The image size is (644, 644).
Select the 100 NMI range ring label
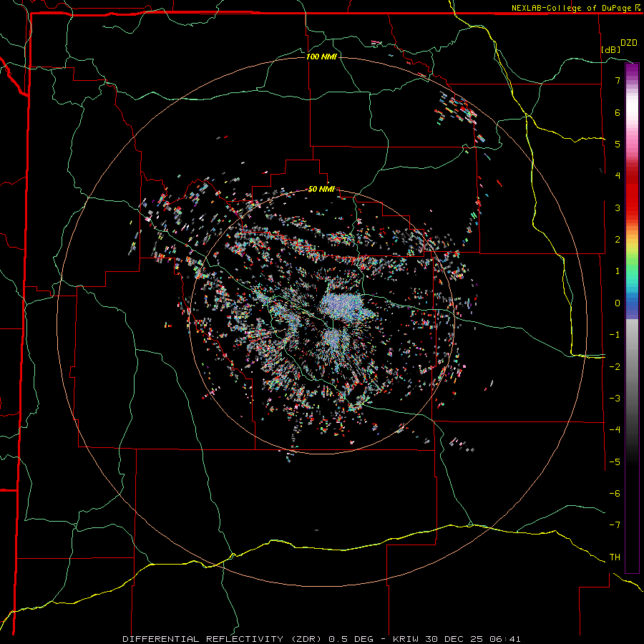321,57
